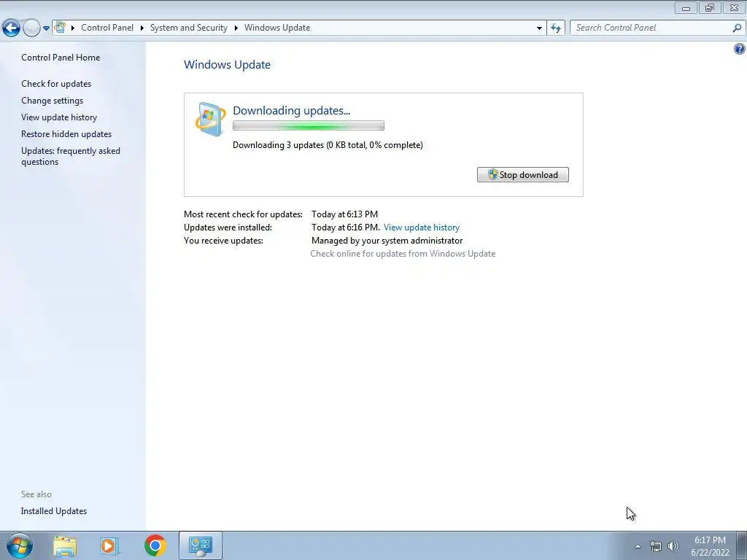Open the address bar history dropdown
The width and height of the screenshot is (747, 560).
coord(539,28)
